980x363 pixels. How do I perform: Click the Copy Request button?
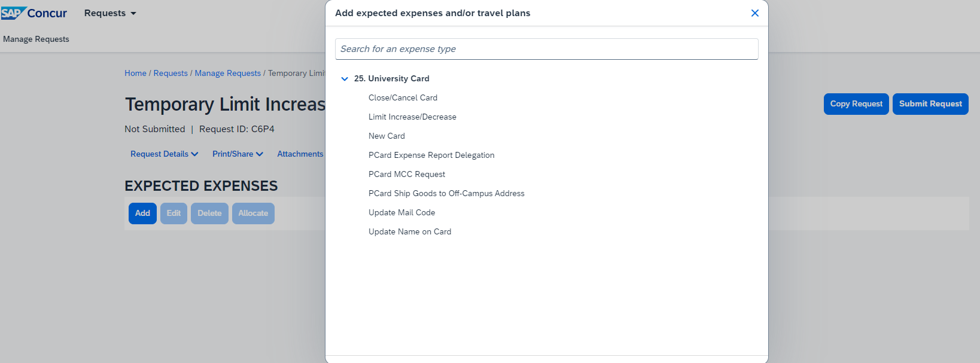(x=856, y=104)
